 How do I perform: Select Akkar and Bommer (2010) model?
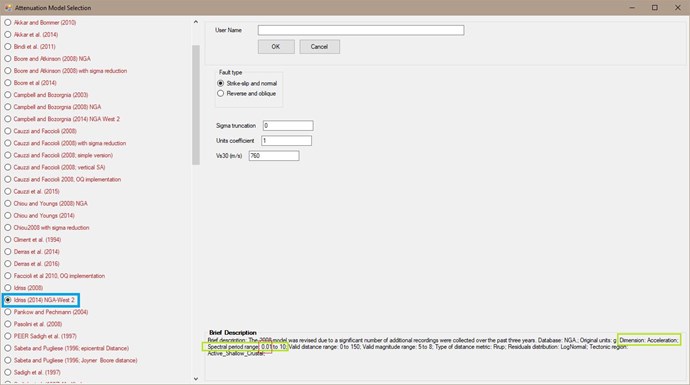[x=40, y=22]
